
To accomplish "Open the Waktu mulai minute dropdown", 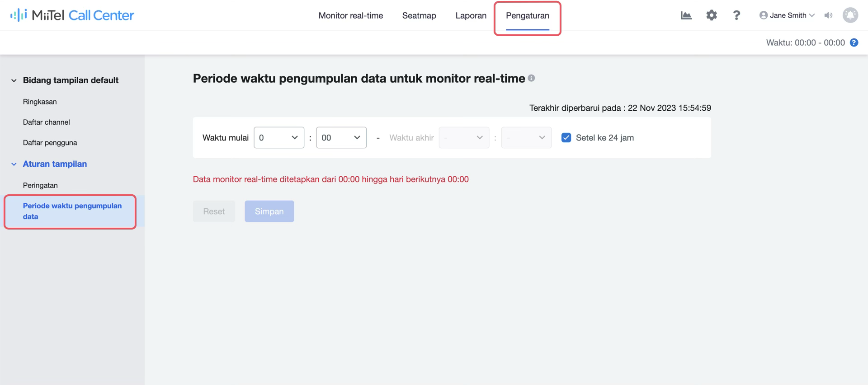I will pyautogui.click(x=341, y=138).
